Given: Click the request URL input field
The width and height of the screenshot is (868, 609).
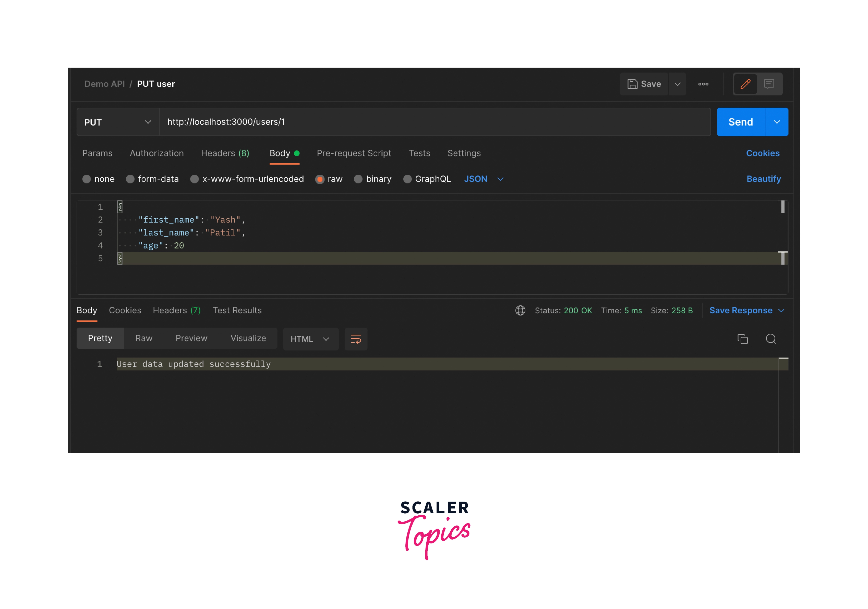Looking at the screenshot, I should [435, 122].
